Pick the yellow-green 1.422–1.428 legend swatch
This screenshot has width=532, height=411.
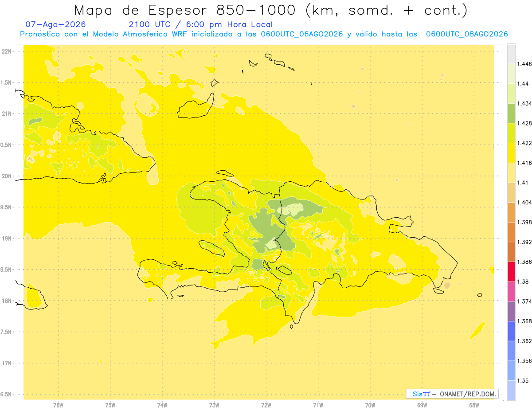coord(511,133)
